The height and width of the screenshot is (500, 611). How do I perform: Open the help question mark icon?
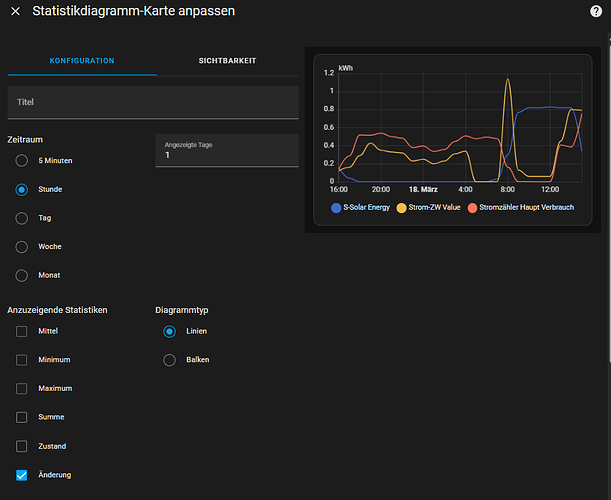click(596, 11)
